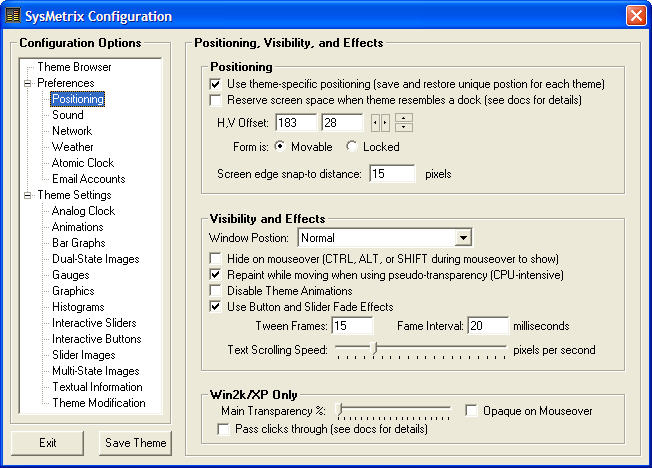652x468 pixels.
Task: Open Email Accounts preferences
Action: click(89, 179)
